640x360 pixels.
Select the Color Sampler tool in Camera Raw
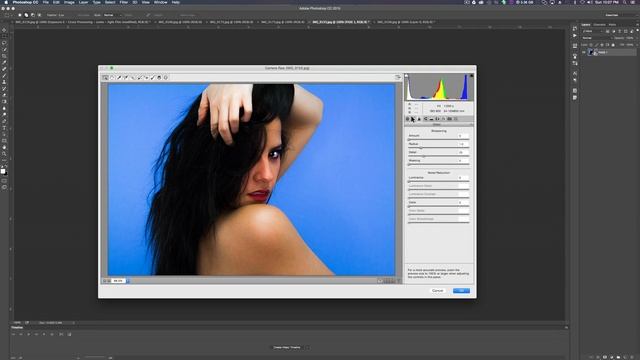point(126,78)
